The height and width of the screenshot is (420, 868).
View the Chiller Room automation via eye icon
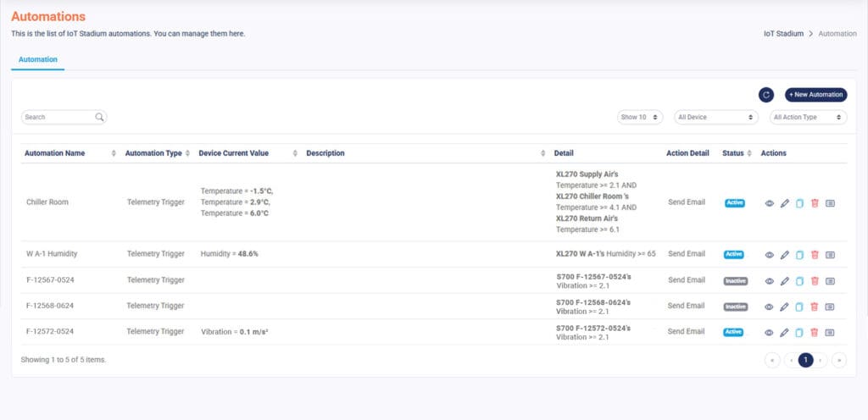click(x=769, y=203)
